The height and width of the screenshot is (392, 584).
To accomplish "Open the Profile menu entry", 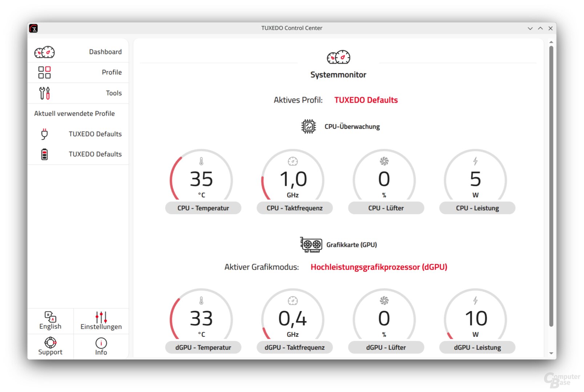I will click(78, 73).
